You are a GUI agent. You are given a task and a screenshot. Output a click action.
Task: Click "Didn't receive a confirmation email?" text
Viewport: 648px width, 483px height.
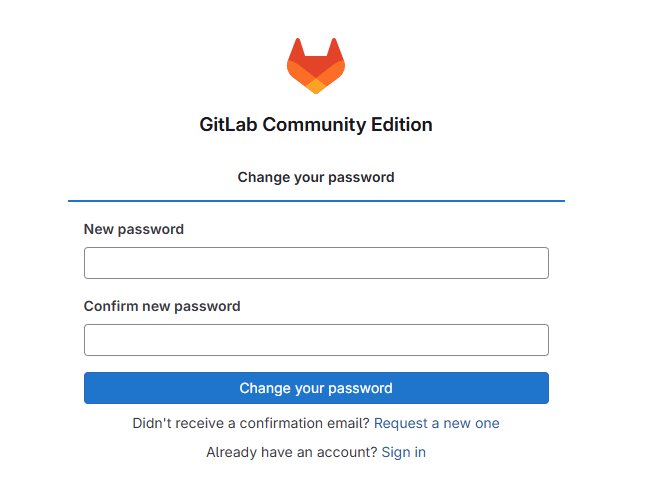point(251,423)
